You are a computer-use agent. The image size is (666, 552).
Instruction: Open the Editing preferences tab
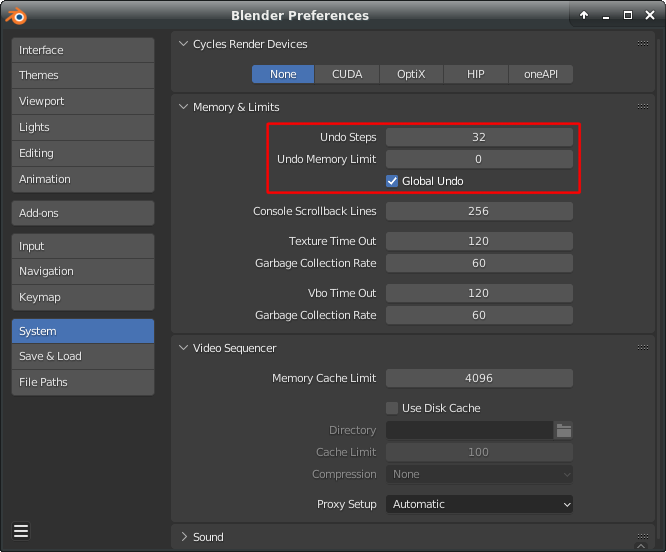(x=83, y=153)
